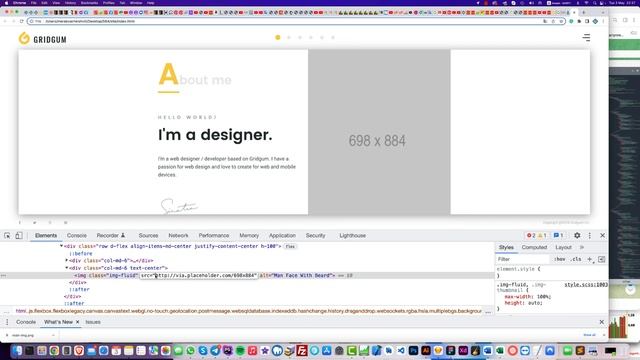Open DevTools settings gear
The width and height of the screenshot is (640, 360).
[577, 236]
